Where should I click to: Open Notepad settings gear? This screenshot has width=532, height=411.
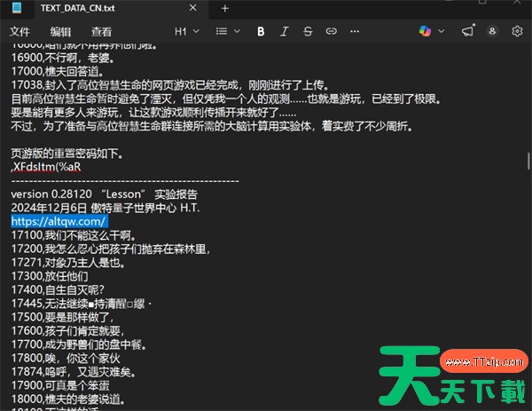tap(517, 31)
